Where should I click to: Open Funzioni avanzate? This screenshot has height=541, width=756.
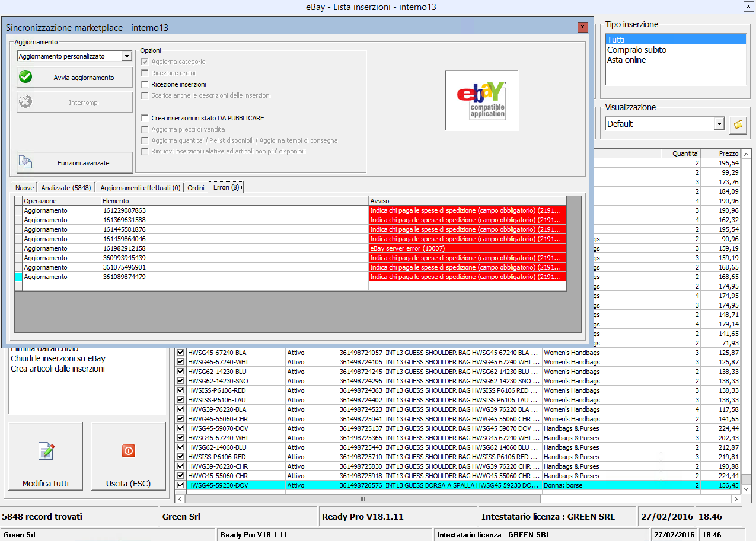click(x=75, y=162)
